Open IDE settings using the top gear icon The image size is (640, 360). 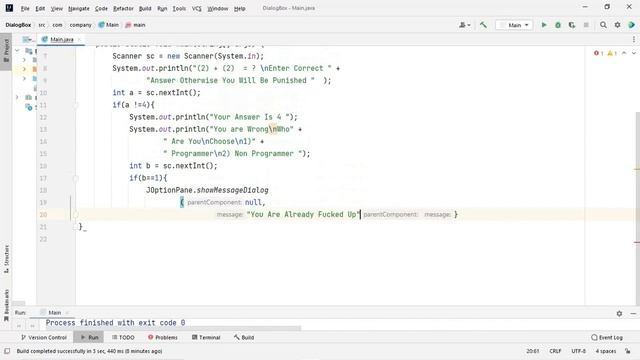[x=618, y=25]
